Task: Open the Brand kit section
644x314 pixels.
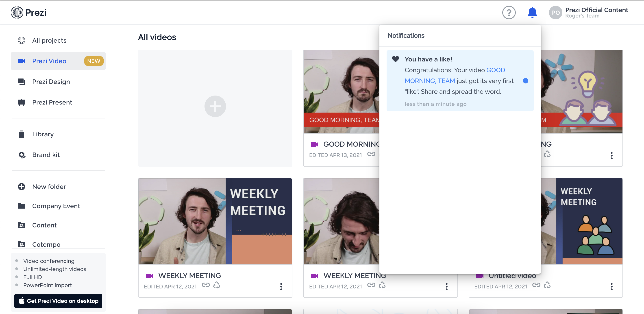Action: 46,155
